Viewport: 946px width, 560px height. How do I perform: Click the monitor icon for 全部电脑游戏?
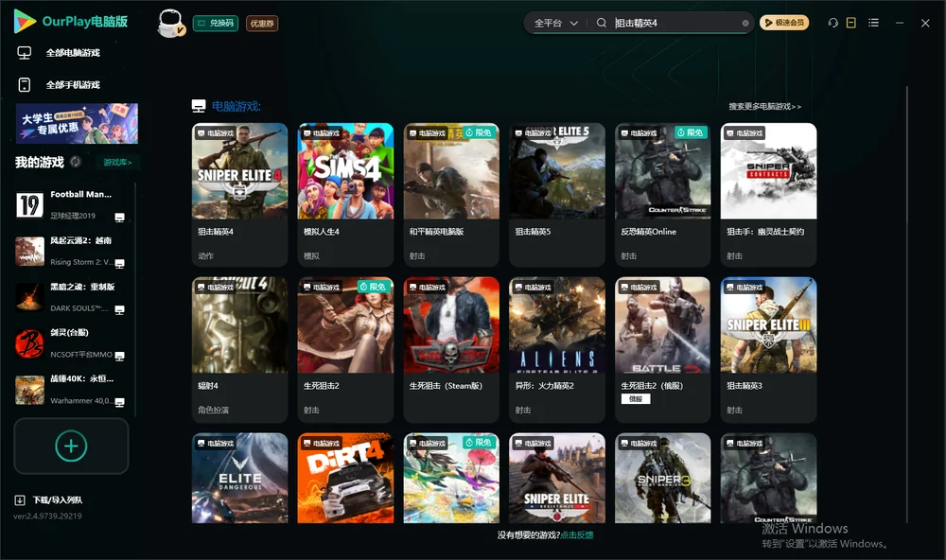pyautogui.click(x=25, y=53)
